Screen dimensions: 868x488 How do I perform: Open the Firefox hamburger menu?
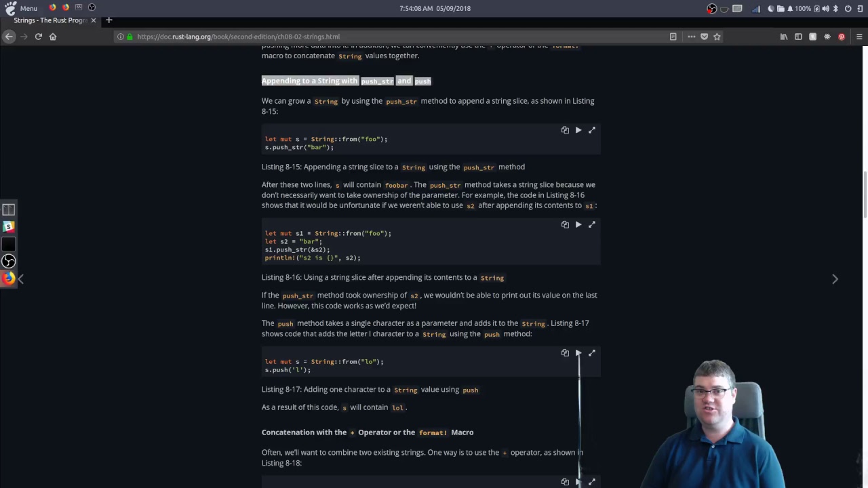(859, 37)
